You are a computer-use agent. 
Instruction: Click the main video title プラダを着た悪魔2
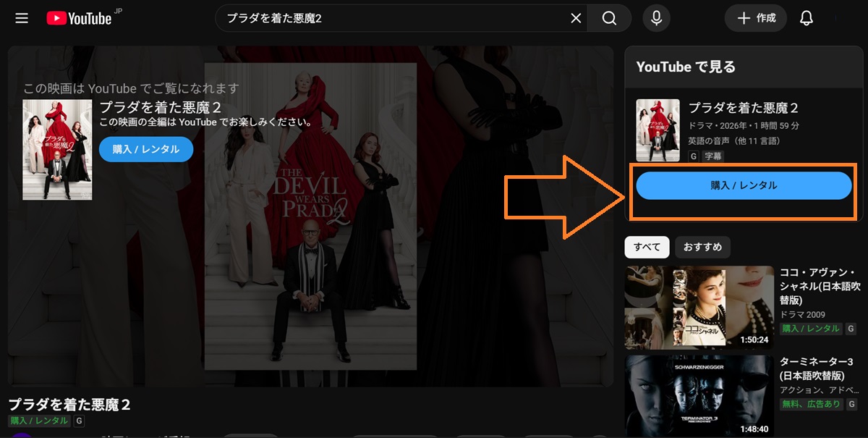[x=69, y=404]
